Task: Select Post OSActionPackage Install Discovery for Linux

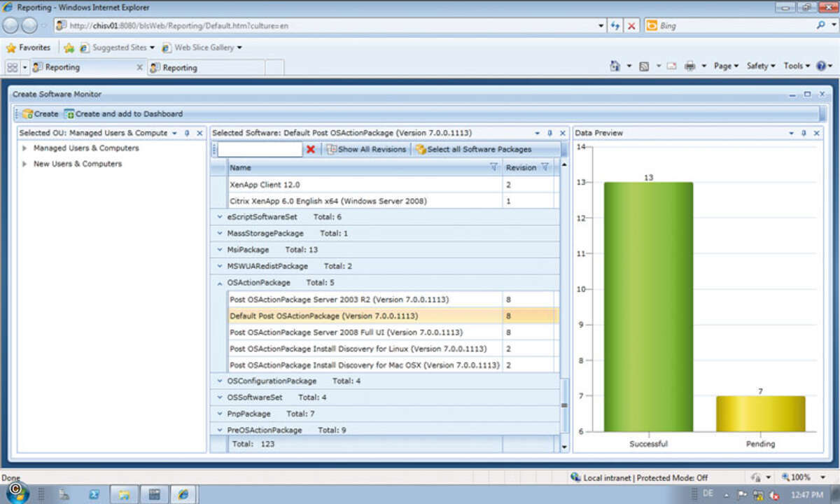Action: [394, 349]
